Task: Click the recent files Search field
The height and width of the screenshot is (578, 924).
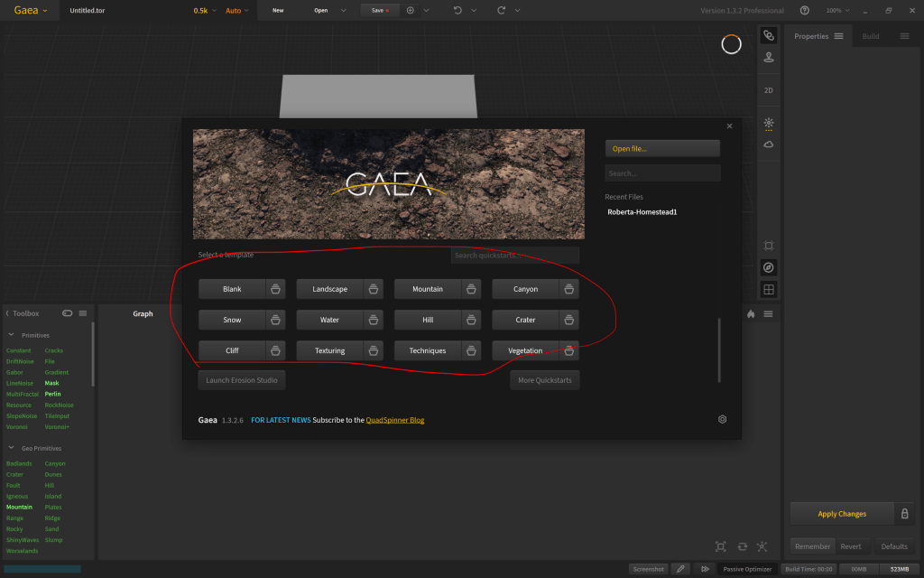Action: 662,173
